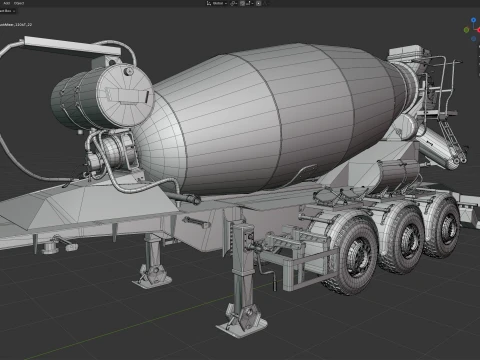Viewport: 480px width, 360px height.
Task: Click the blue Z axis on navigation gizmo
Action: coord(473,20)
